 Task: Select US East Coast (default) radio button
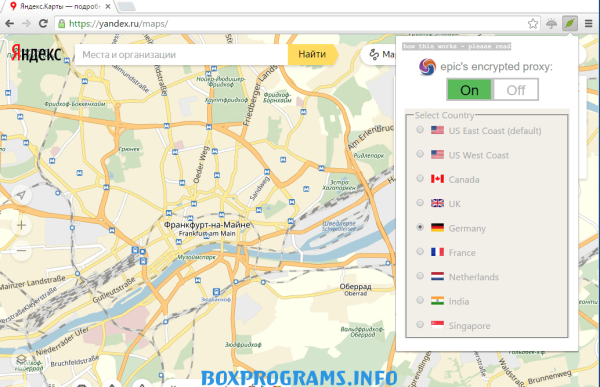pos(420,129)
